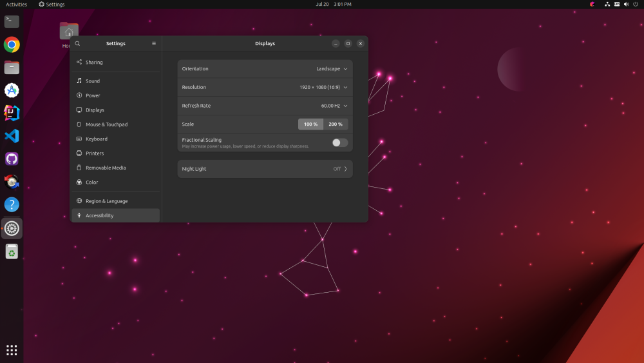Open Visual Studio Code from the dock
This screenshot has height=363, width=644.
(x=12, y=135)
